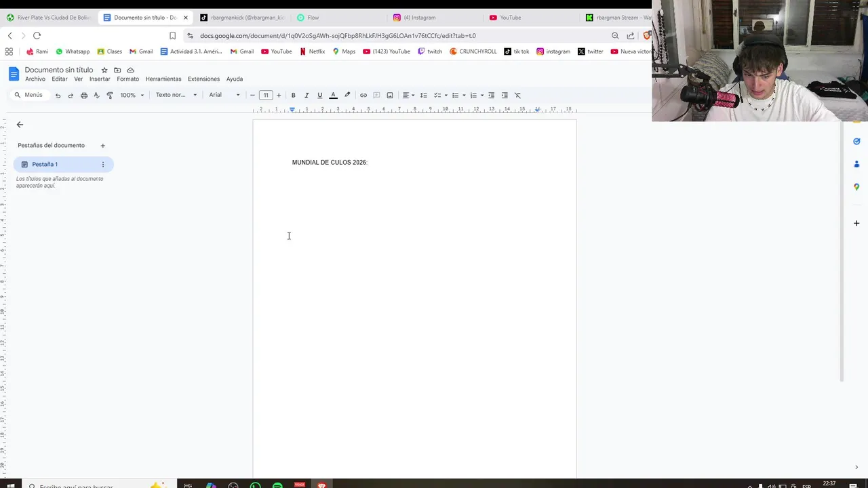The width and height of the screenshot is (868, 488).
Task: Undo the last action in Docs toolbar
Action: (58, 96)
